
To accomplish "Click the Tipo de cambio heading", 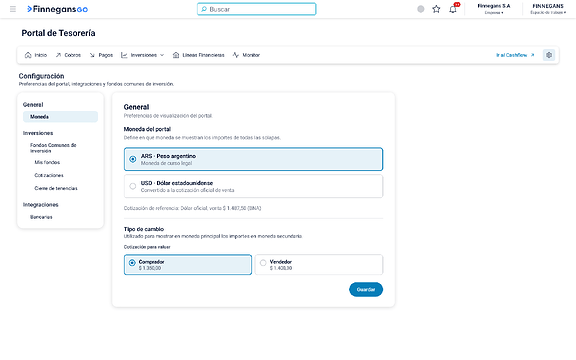I will click(144, 229).
